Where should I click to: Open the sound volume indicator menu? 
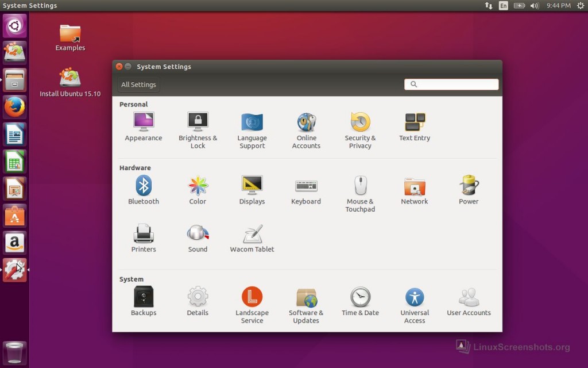(535, 6)
